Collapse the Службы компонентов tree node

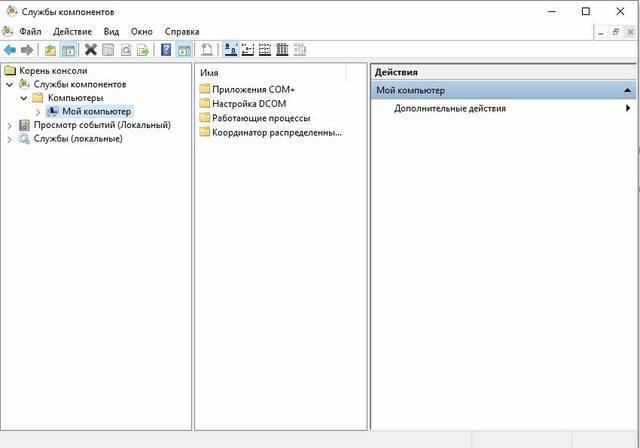point(9,84)
